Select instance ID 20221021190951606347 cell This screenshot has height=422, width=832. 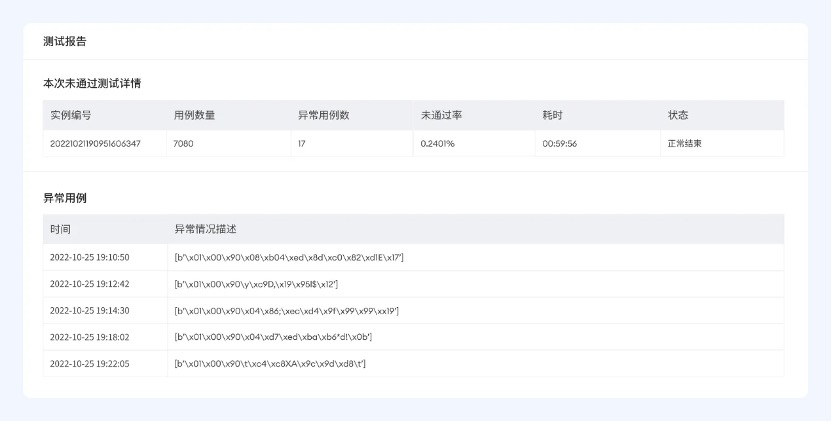point(95,144)
